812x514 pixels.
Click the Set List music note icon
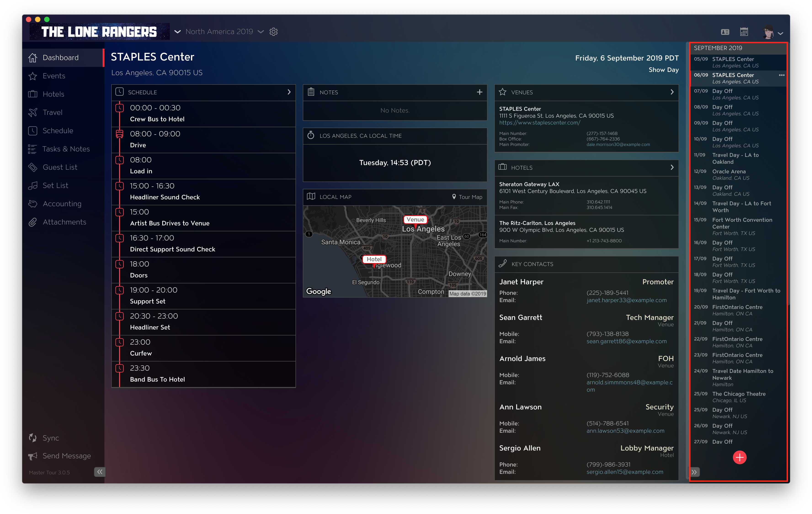tap(33, 185)
